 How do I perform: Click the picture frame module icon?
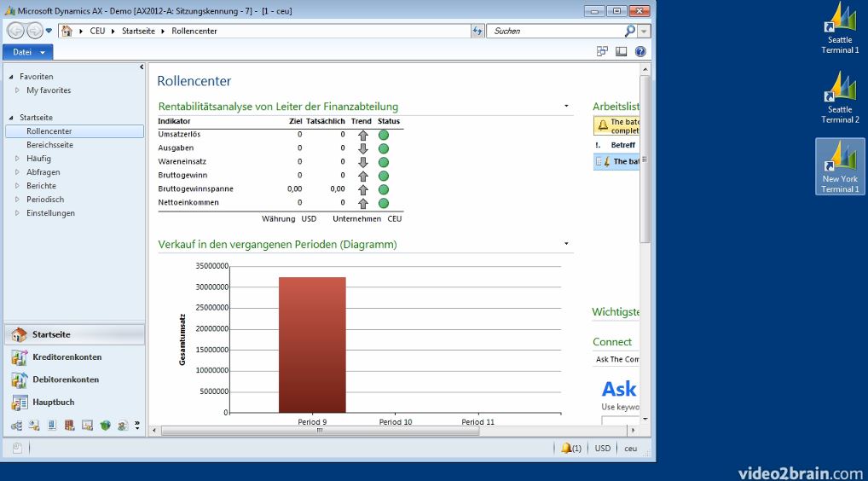tap(88, 426)
